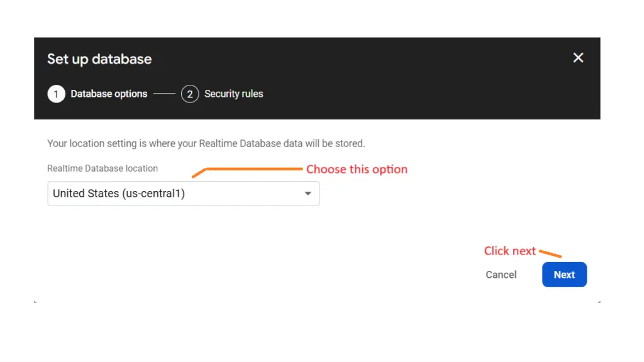Click the orange pointer line above Next
The width and height of the screenshot is (644, 362).
[550, 254]
